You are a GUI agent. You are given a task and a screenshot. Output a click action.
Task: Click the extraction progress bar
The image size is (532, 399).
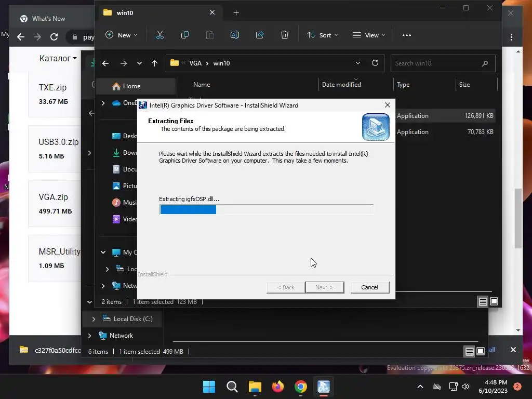[x=267, y=210]
